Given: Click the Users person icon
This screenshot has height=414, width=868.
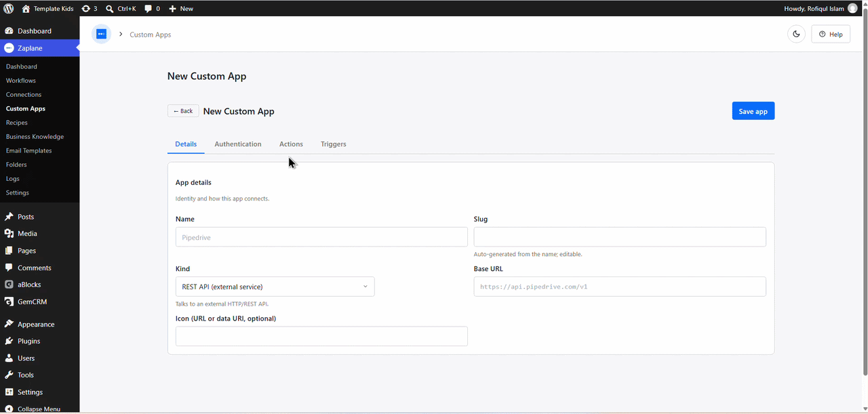Looking at the screenshot, I should pos(9,358).
